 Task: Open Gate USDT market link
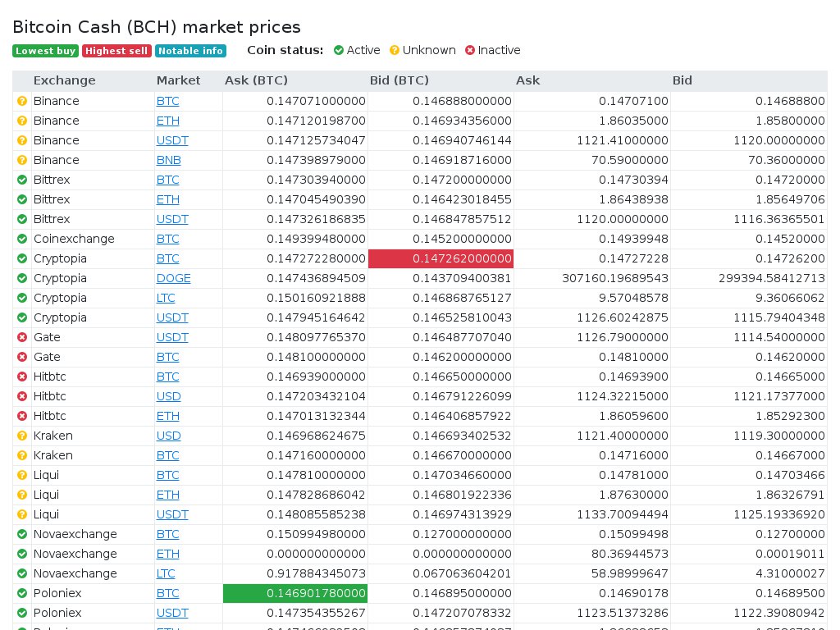pos(172,337)
